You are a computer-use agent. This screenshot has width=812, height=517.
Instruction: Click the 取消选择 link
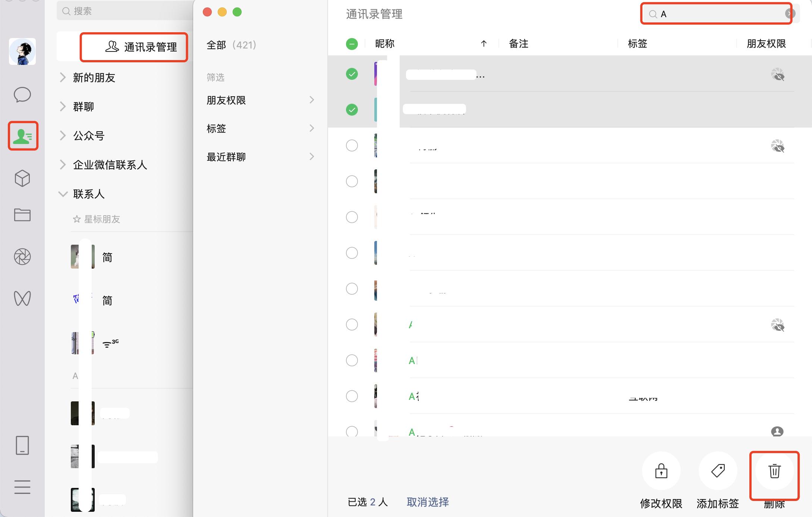tap(428, 502)
